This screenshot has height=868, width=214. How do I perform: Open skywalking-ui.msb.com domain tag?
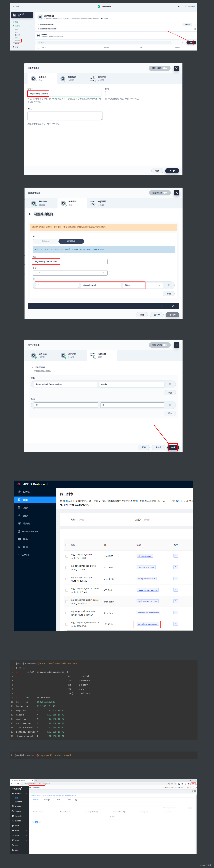(147, 624)
